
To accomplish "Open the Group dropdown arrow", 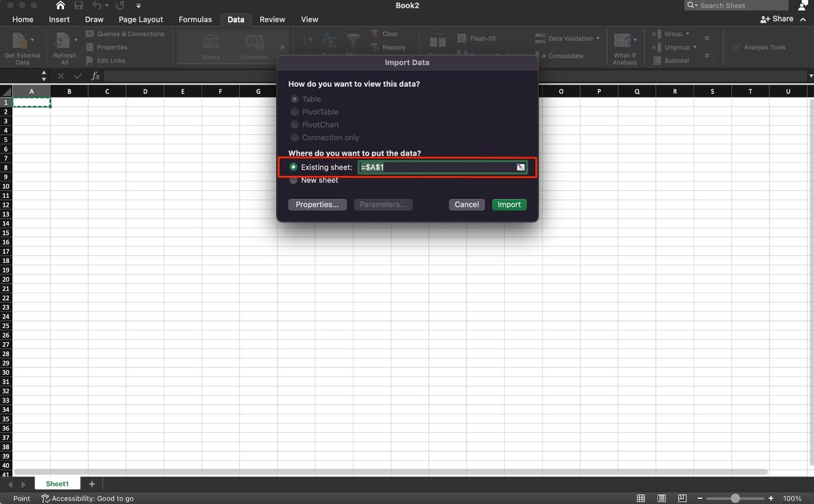I will [x=687, y=34].
